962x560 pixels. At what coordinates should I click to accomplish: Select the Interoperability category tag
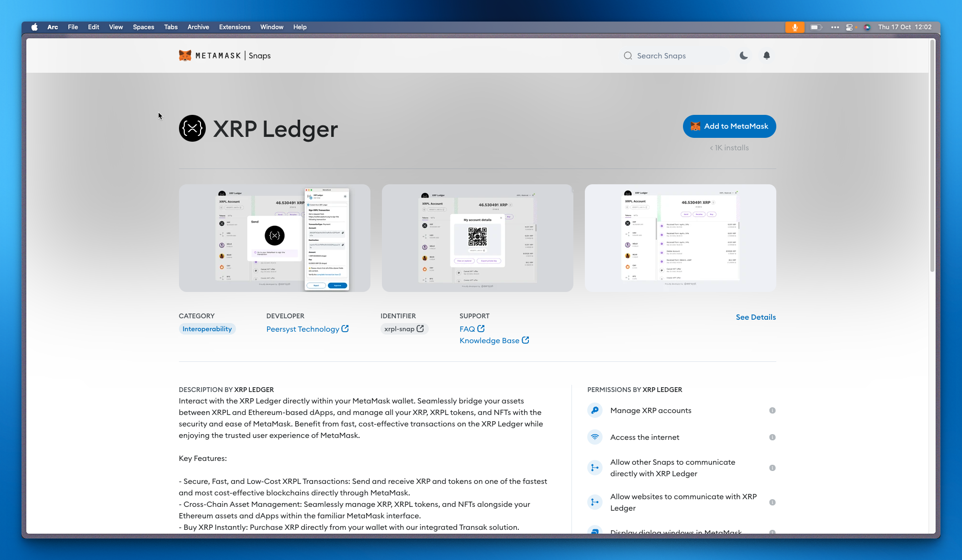point(207,329)
